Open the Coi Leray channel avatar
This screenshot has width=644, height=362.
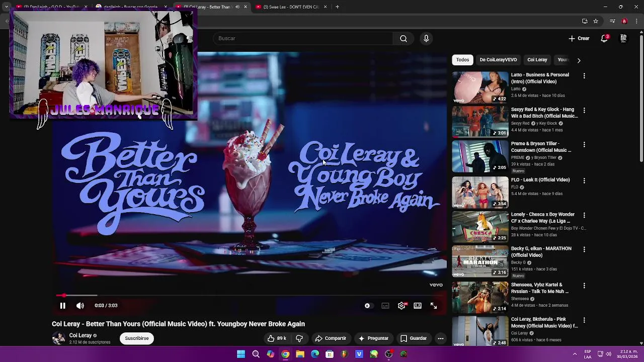point(59,338)
